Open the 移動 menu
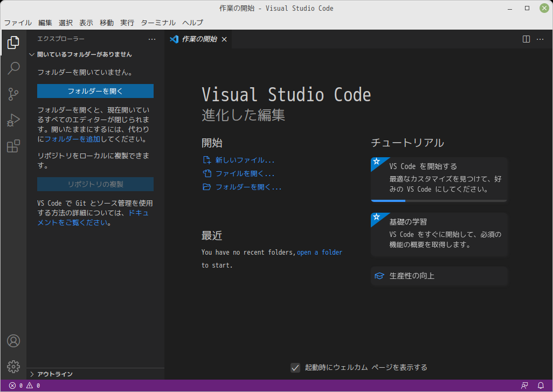 107,23
